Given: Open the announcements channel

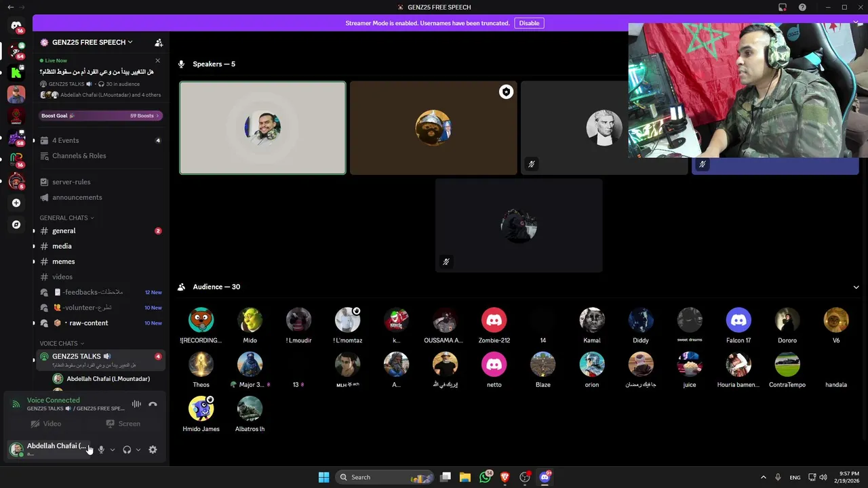Looking at the screenshot, I should 100,197.
